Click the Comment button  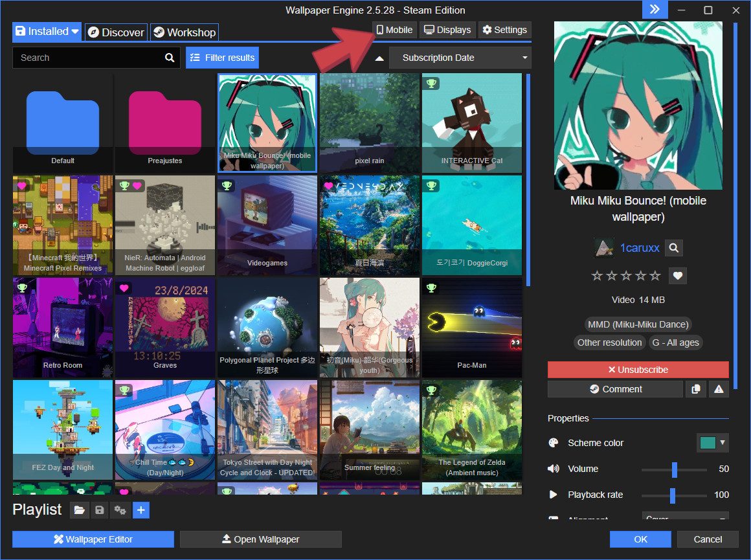click(616, 389)
